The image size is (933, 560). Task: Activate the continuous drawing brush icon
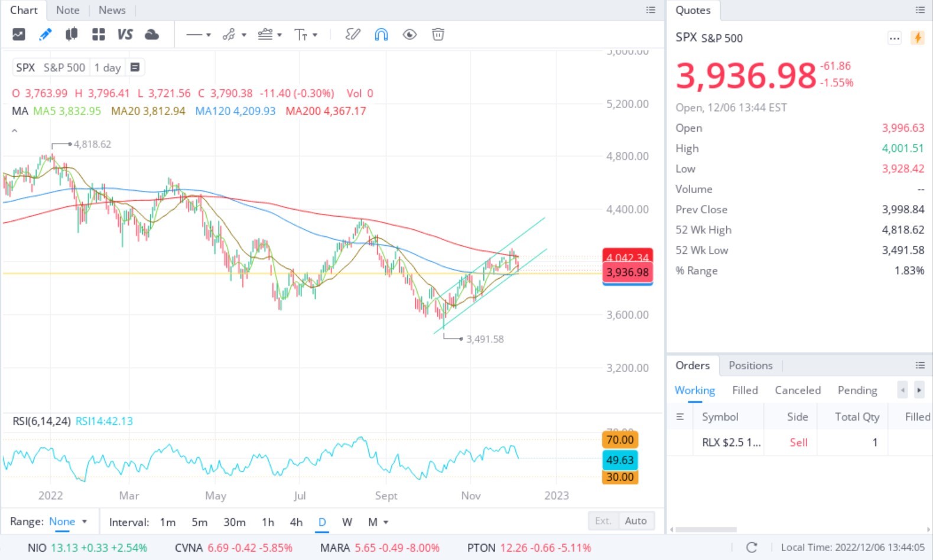click(353, 35)
